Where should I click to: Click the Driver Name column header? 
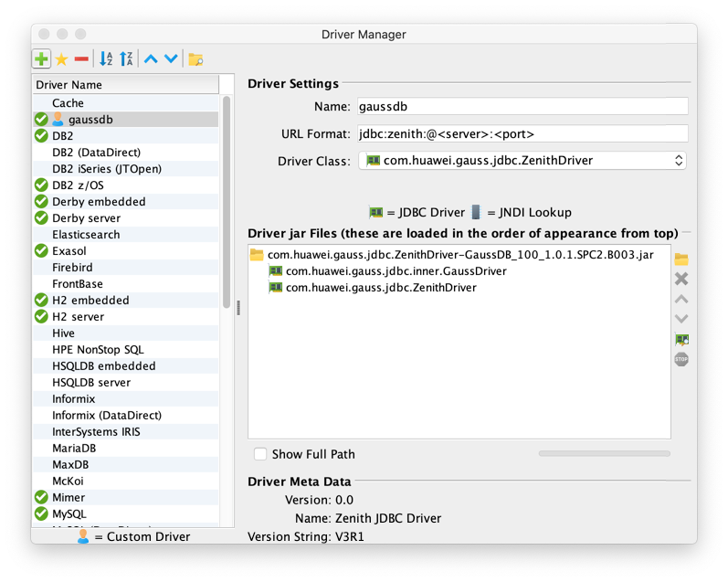click(x=126, y=85)
